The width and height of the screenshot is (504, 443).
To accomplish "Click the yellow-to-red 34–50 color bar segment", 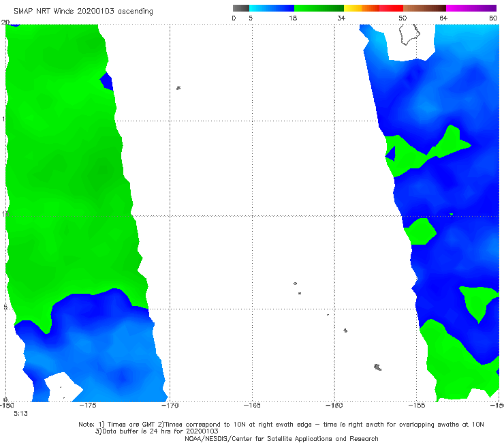I will coord(373,8).
